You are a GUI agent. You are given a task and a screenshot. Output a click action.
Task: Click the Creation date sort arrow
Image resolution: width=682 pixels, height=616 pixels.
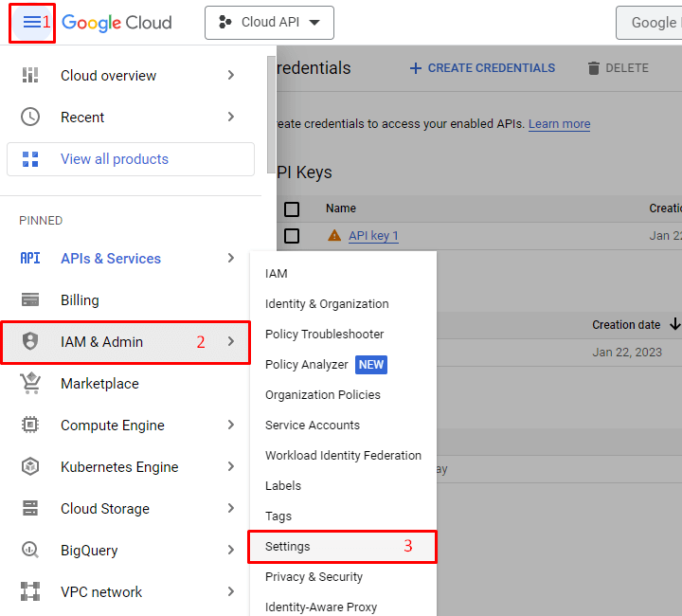(674, 324)
